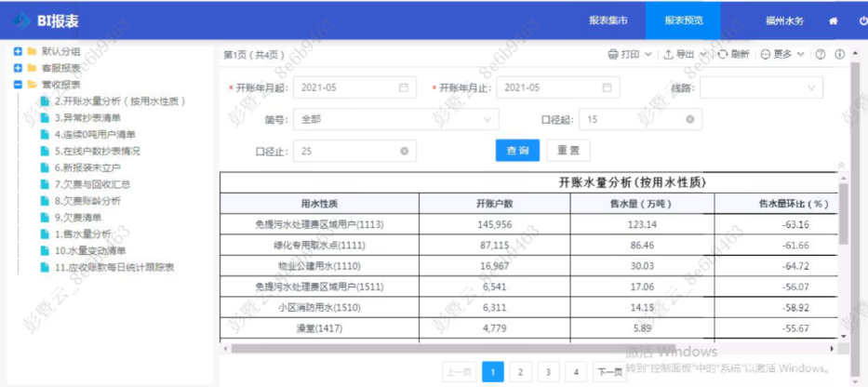Click the printer 打印 icon
The height and width of the screenshot is (387, 868).
click(x=613, y=54)
